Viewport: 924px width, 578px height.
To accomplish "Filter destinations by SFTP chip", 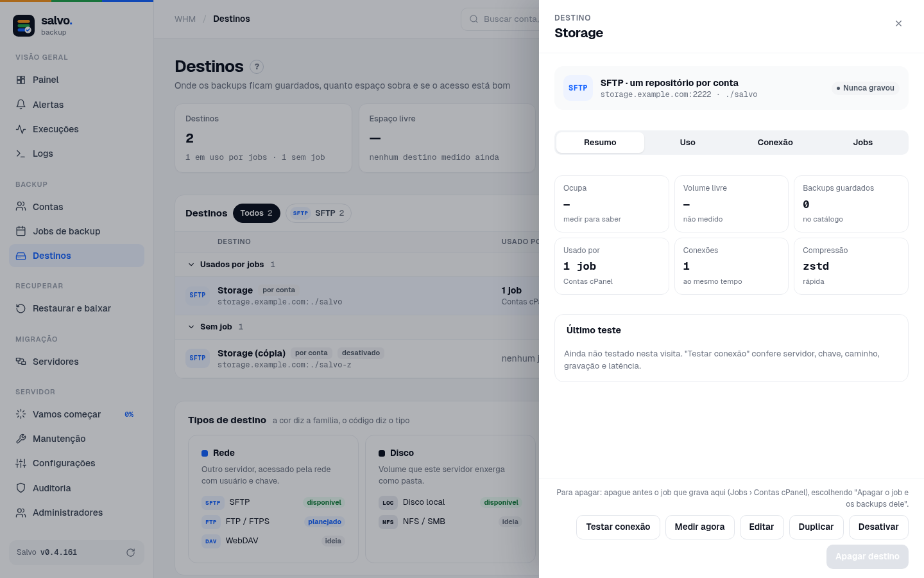I will click(x=319, y=213).
